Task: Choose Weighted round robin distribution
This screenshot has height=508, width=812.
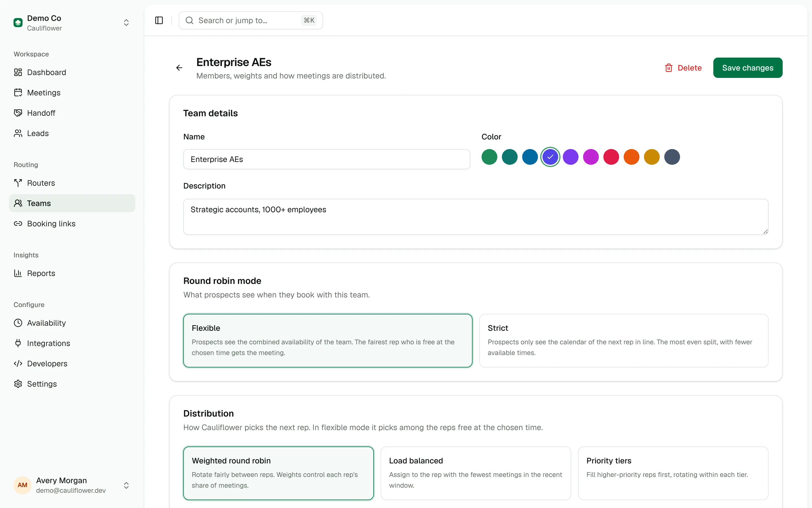Action: [x=279, y=473]
